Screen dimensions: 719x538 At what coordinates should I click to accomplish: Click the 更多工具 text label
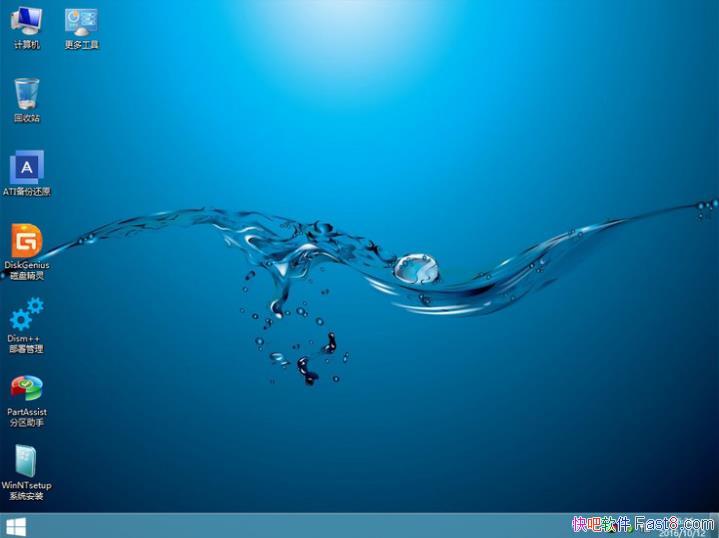(x=81, y=45)
